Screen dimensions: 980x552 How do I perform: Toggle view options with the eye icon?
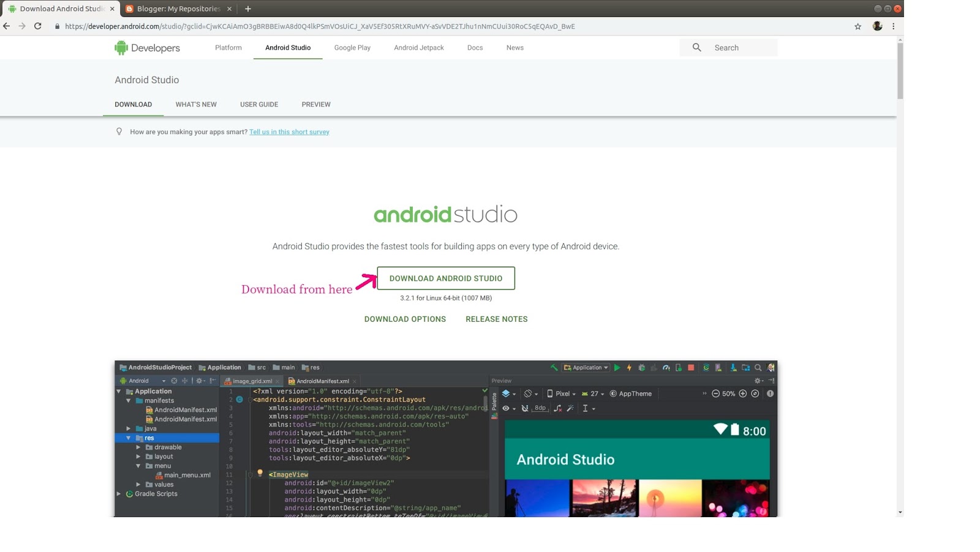(506, 408)
